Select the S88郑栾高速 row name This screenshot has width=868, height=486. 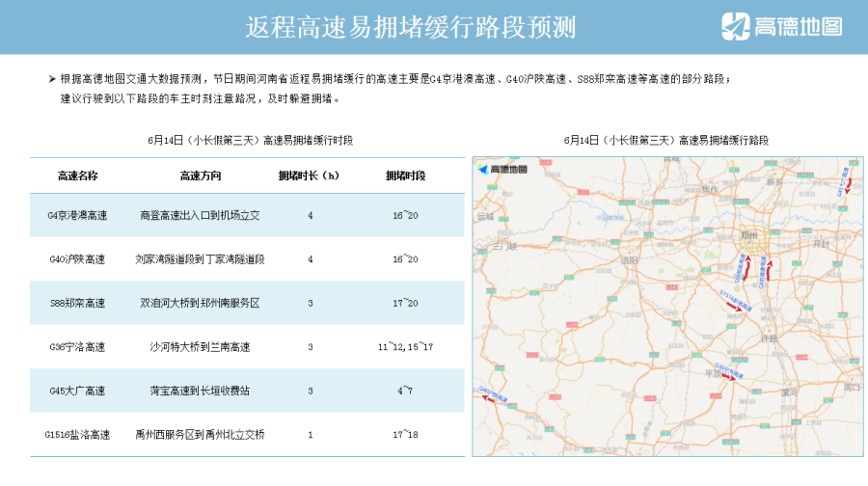point(77,303)
